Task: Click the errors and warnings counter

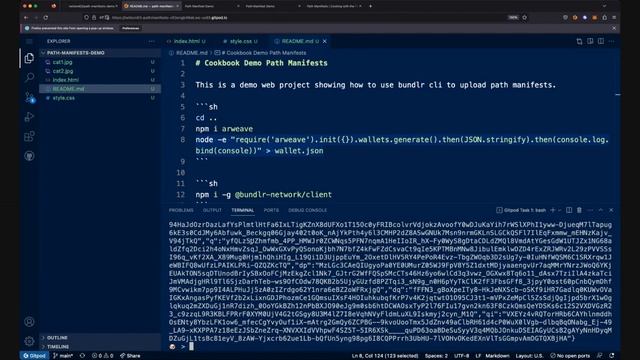Action: [102, 356]
